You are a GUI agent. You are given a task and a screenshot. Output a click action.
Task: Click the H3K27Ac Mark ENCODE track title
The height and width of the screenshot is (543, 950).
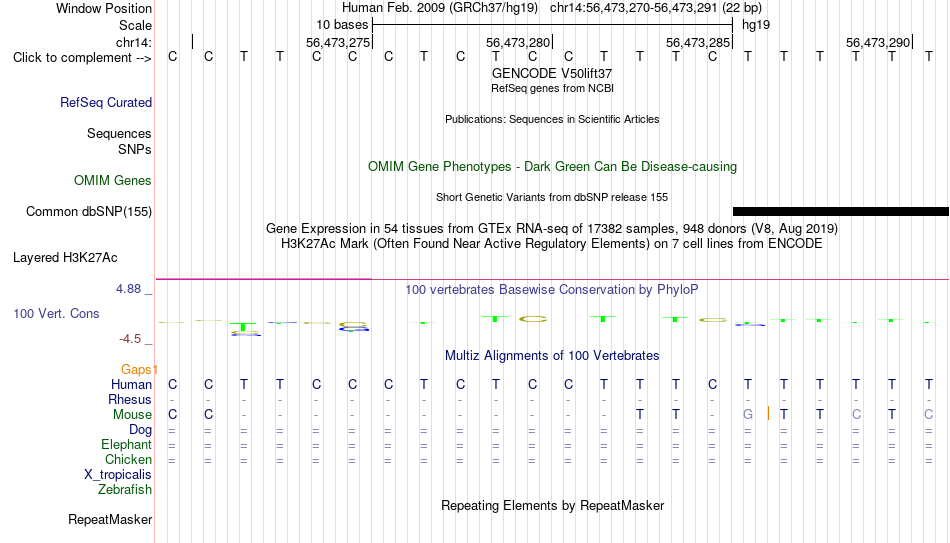pyautogui.click(x=552, y=244)
